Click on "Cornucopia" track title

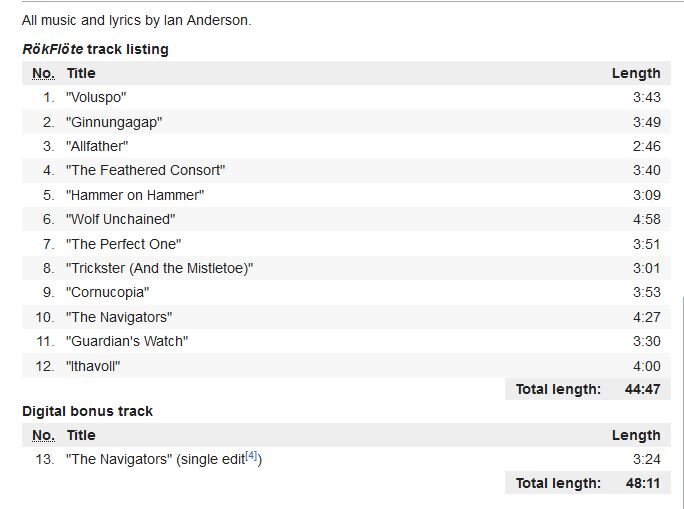[x=107, y=292]
